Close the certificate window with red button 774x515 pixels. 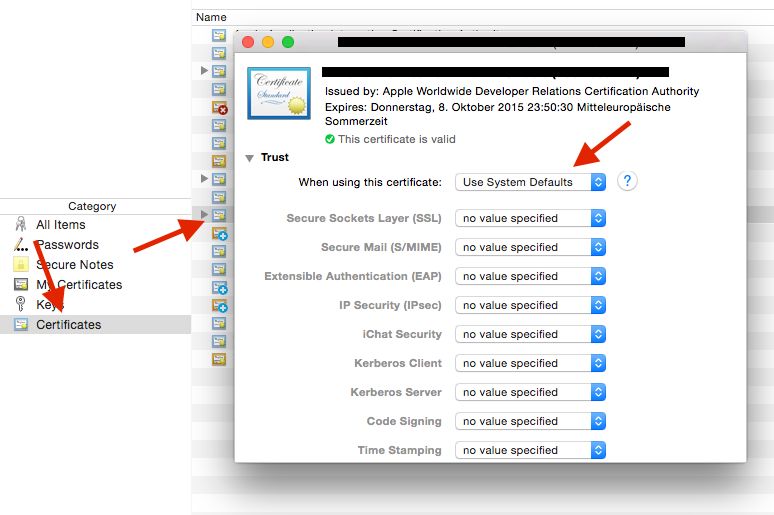coord(248,42)
